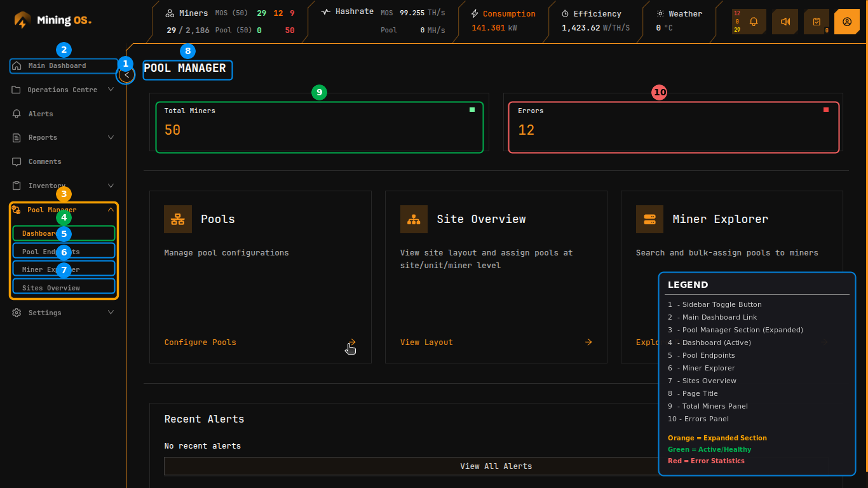Screen dimensions: 868x488
Task: Click the View All Alerts button
Action: coord(496,466)
